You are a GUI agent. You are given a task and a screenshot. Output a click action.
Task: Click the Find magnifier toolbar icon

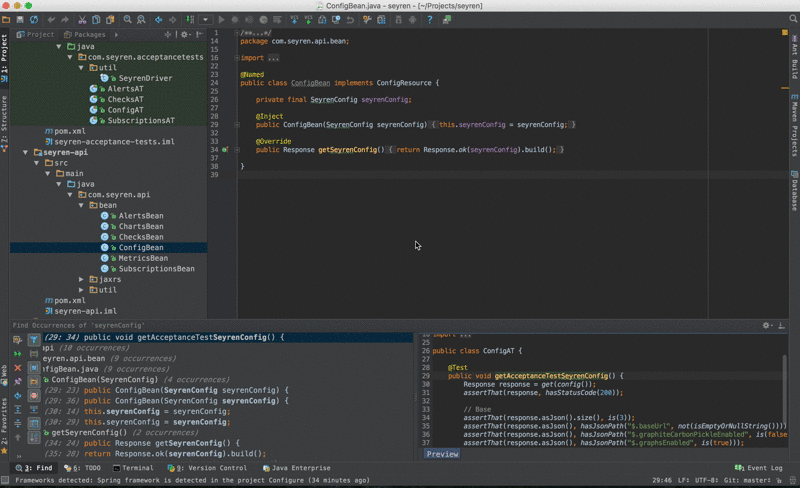127,20
